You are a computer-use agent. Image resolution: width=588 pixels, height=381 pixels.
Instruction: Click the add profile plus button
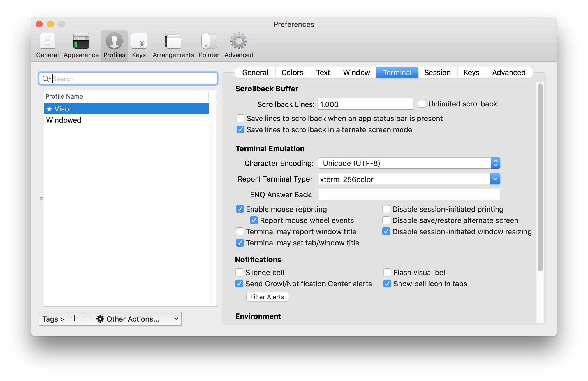(74, 318)
